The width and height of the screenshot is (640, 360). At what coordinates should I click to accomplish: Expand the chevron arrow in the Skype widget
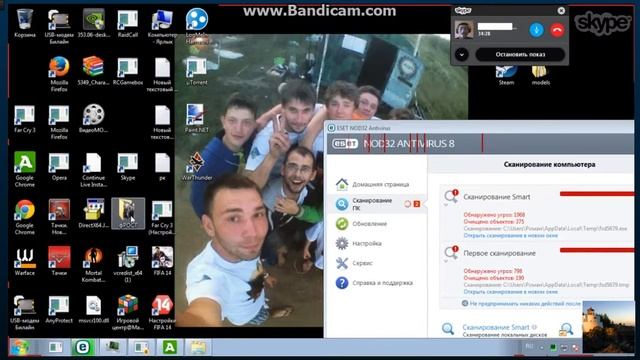pos(462,54)
